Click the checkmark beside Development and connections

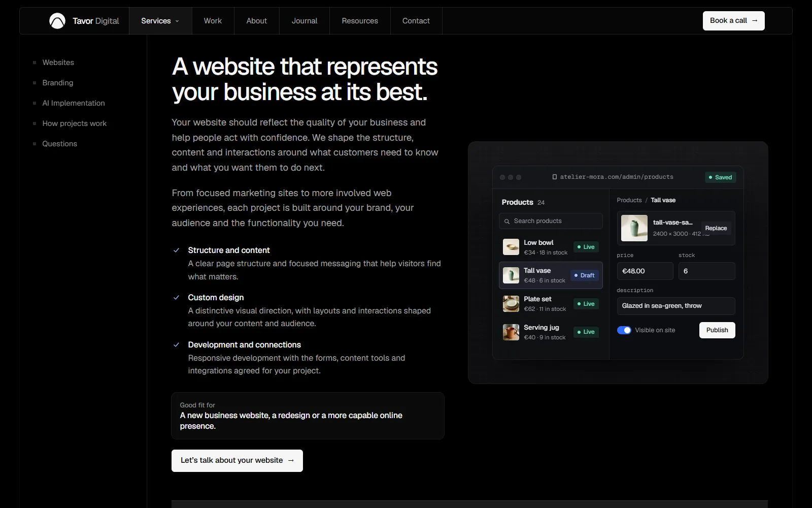[177, 345]
